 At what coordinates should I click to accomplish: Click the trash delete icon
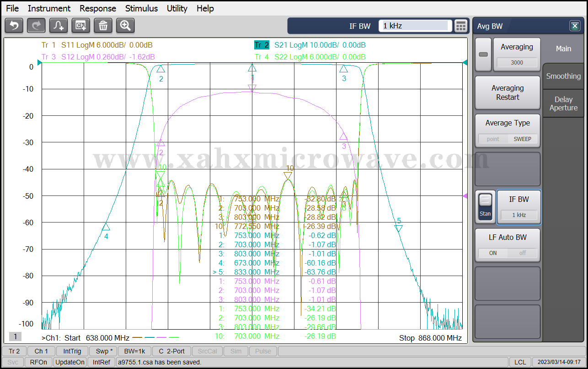click(103, 26)
